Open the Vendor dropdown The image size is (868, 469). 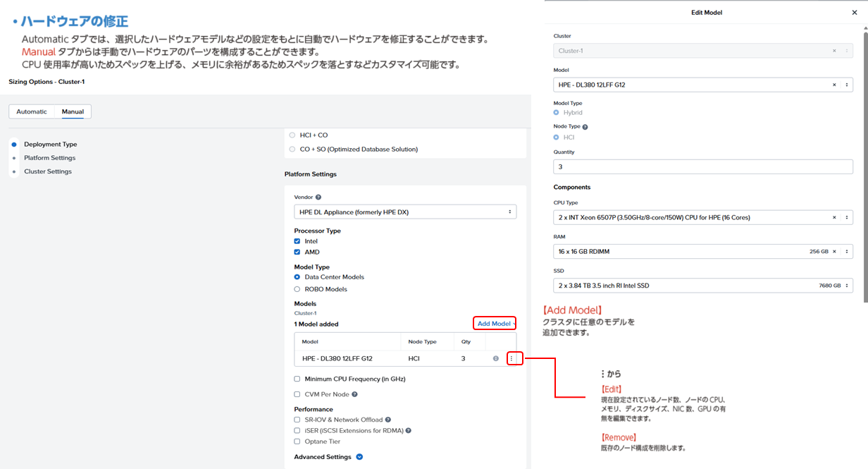404,212
